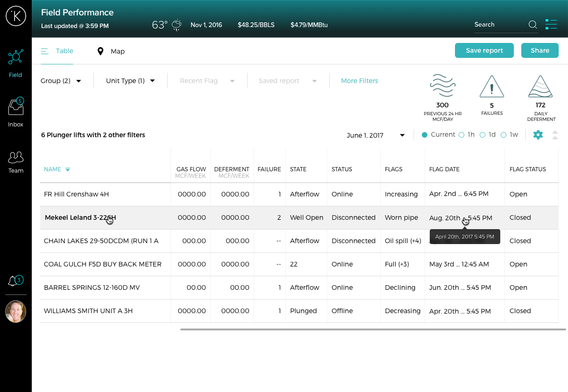Click the Map pin icon
The image size is (568, 392).
[100, 51]
